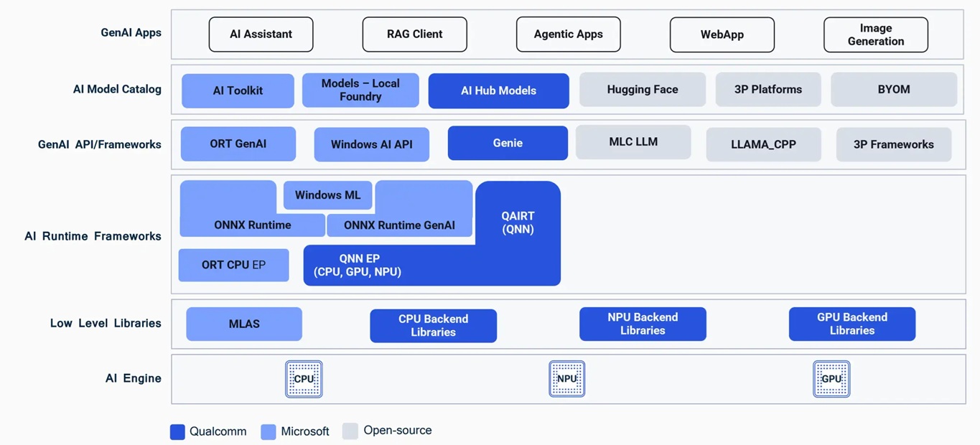Select the 3P Platforms block
The image size is (980, 445).
tap(768, 90)
